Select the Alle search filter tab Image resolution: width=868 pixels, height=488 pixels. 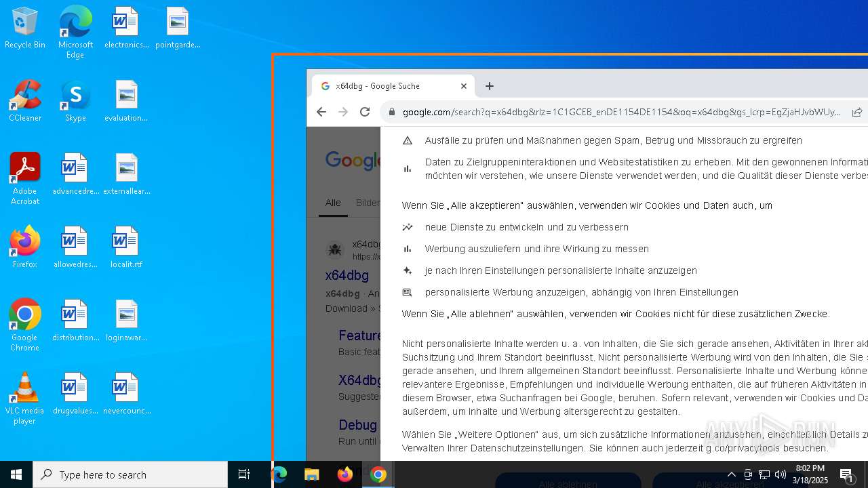(x=333, y=203)
